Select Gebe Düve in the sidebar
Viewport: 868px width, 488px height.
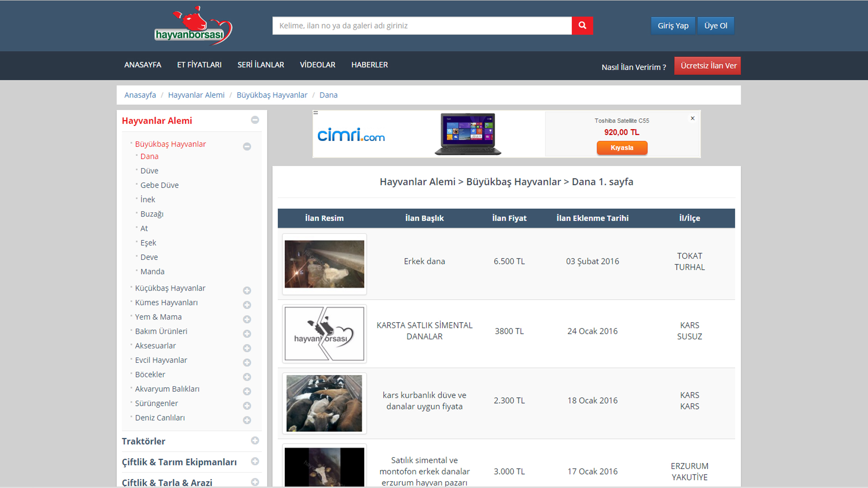coord(159,185)
